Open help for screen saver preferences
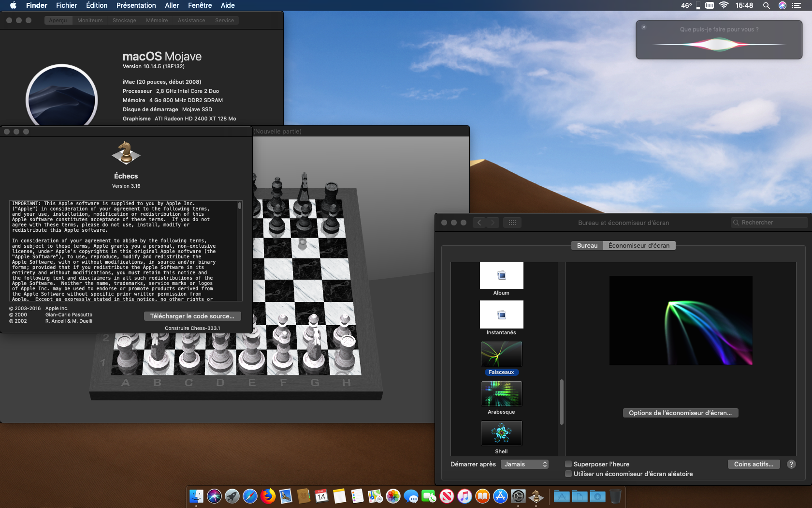 [x=791, y=464]
